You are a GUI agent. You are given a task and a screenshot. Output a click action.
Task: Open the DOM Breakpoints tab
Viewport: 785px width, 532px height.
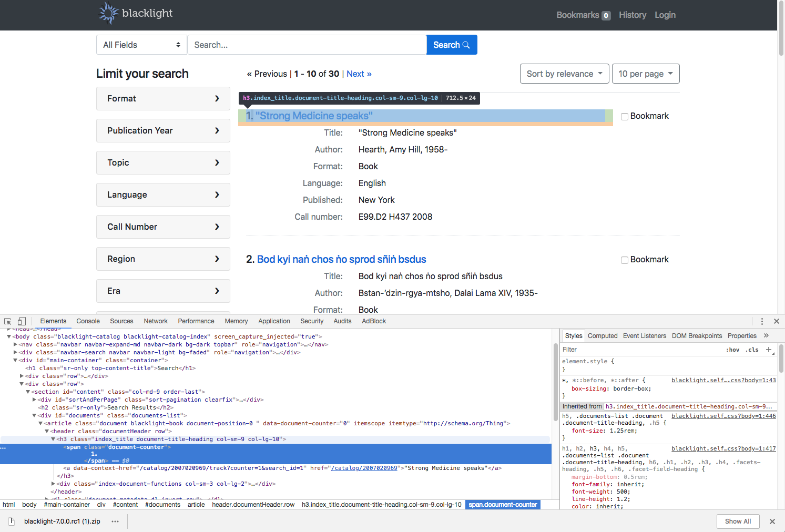pyautogui.click(x=697, y=336)
